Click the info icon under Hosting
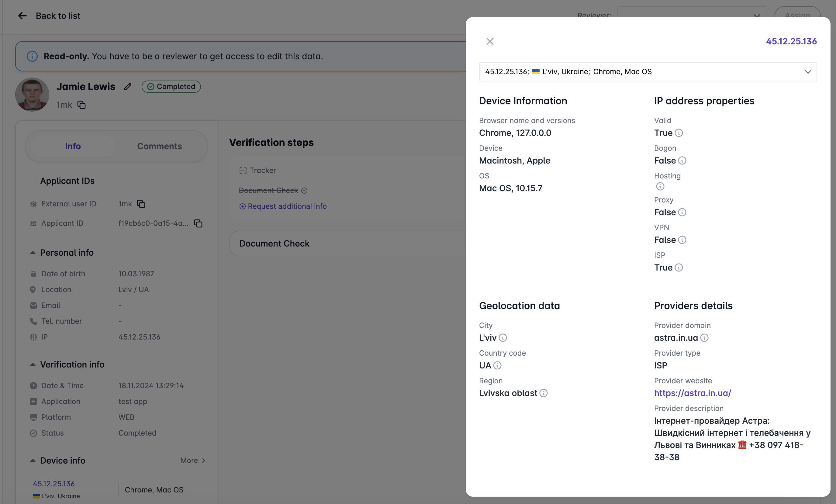This screenshot has height=504, width=836. pos(660,187)
